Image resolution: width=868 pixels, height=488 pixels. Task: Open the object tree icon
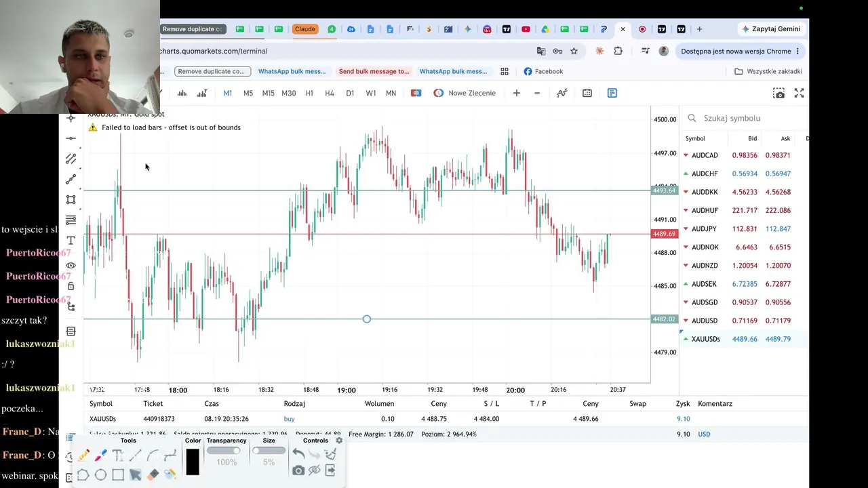point(71,306)
